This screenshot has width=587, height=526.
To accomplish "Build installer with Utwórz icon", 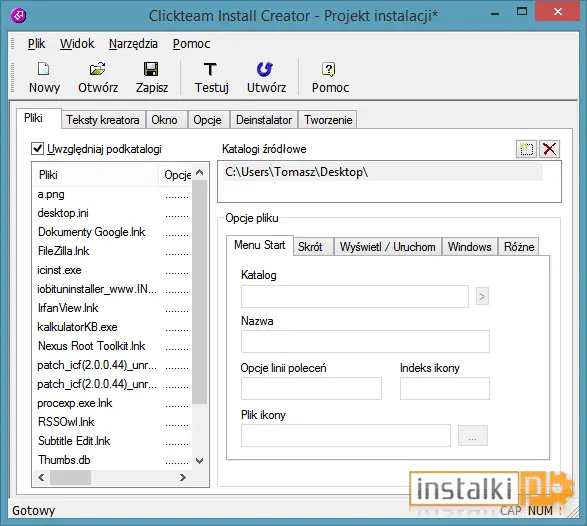I will (x=265, y=69).
